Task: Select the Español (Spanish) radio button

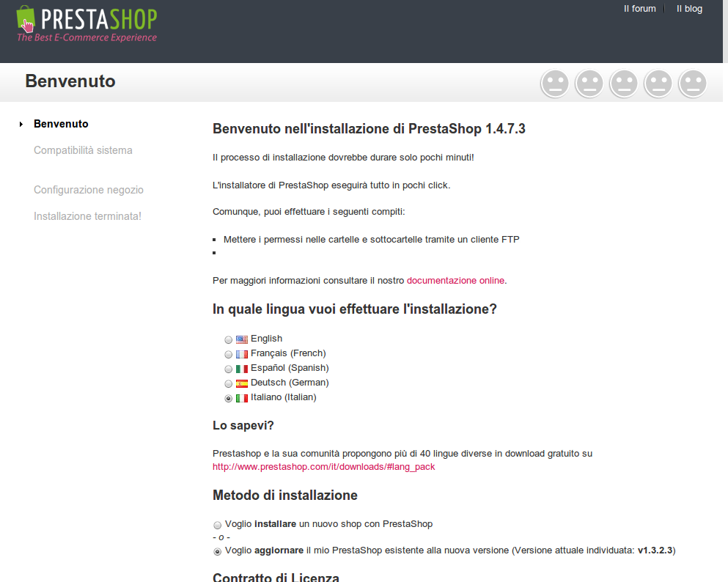Action: click(229, 369)
